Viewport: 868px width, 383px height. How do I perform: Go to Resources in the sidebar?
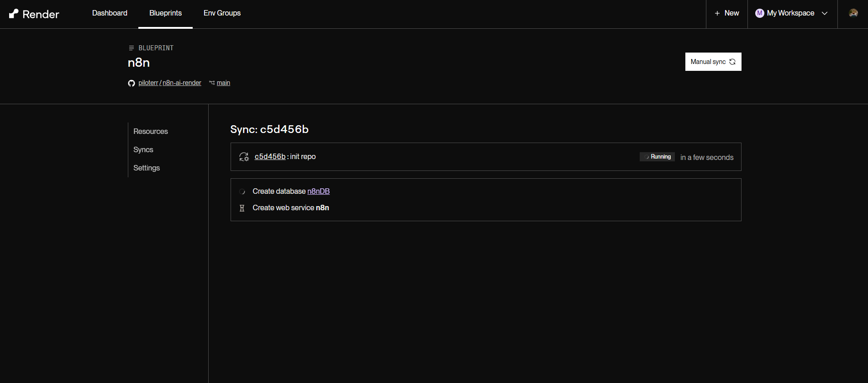pos(151,131)
